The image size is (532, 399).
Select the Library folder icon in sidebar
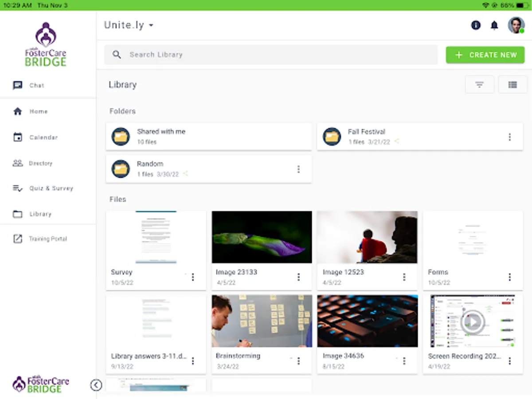coord(18,214)
